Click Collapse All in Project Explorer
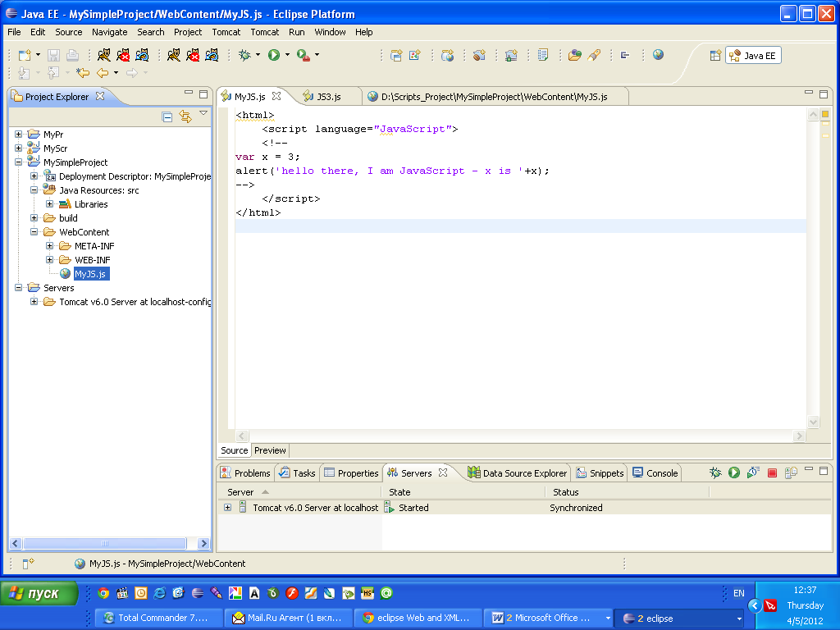Image resolution: width=840 pixels, height=630 pixels. coord(167,116)
